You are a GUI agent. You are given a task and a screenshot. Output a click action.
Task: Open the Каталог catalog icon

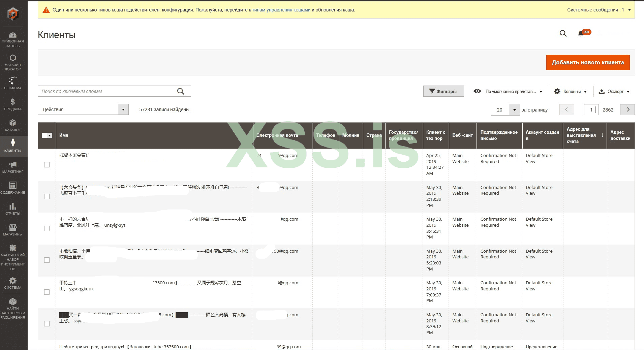point(13,123)
